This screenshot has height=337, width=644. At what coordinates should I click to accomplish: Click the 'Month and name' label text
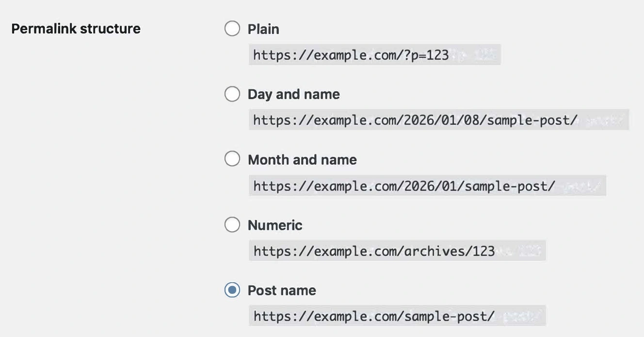tap(302, 160)
